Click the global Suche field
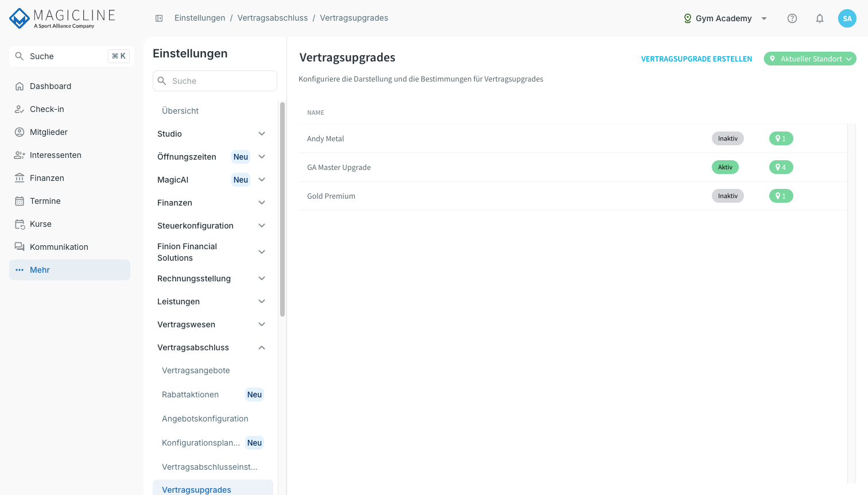868x495 pixels. coord(72,56)
